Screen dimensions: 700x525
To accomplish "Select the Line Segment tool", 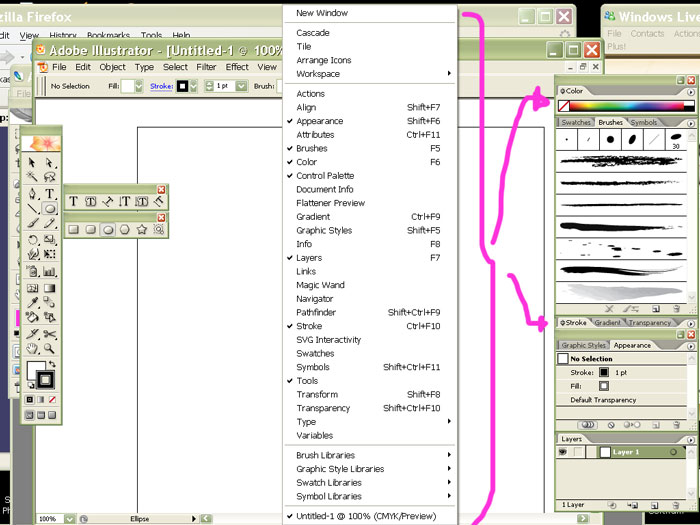I will [x=32, y=208].
